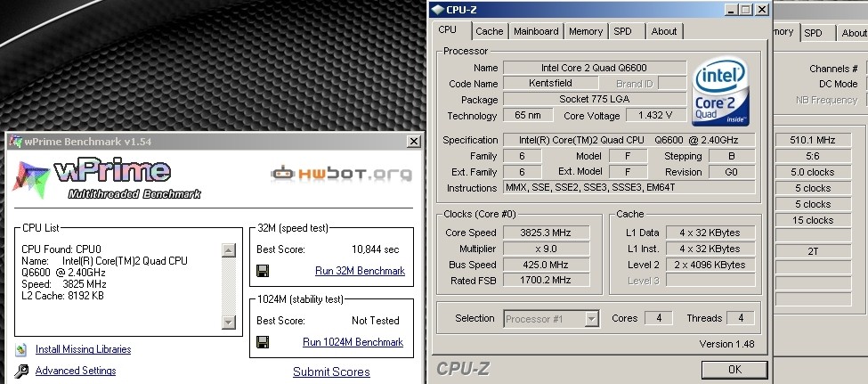868x384 pixels.
Task: Click the Install Missing Libraries icon
Action: pos(21,349)
